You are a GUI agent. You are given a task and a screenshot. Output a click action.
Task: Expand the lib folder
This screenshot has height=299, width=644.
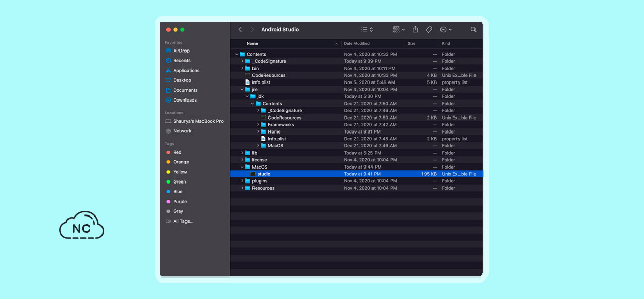tap(242, 153)
